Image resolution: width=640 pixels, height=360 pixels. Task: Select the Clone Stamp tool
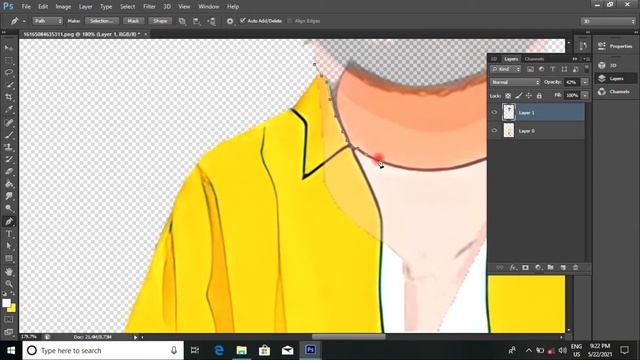click(x=9, y=147)
